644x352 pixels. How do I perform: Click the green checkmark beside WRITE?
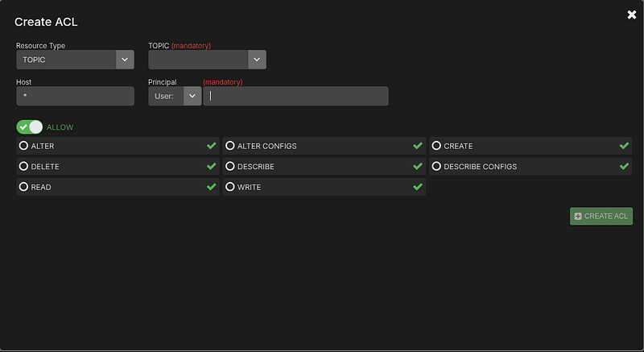tap(417, 187)
